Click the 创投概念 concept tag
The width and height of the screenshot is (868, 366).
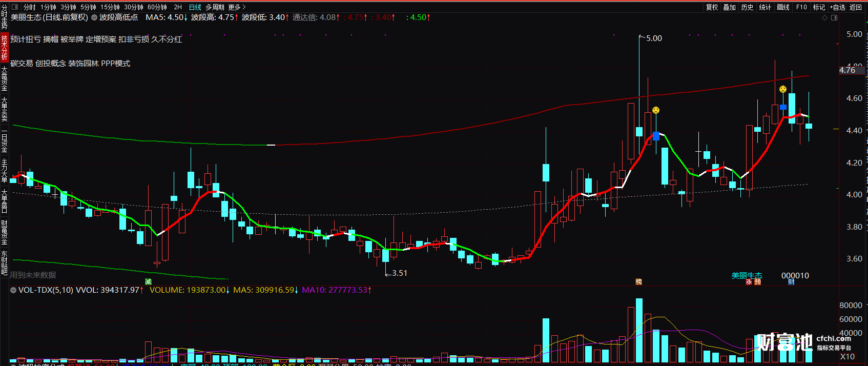[51, 64]
